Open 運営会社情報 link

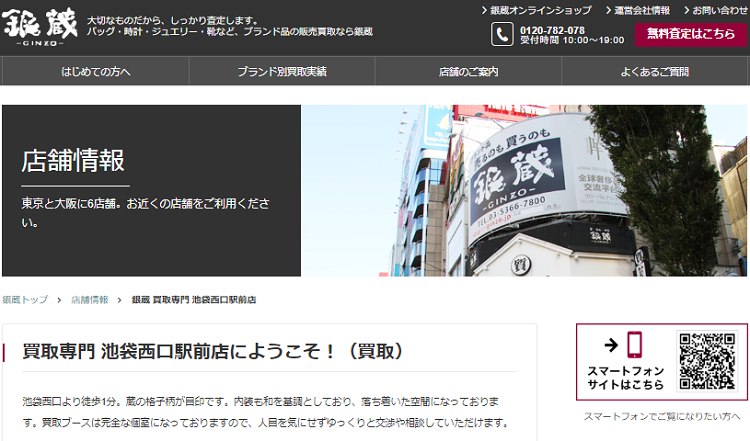(642, 10)
